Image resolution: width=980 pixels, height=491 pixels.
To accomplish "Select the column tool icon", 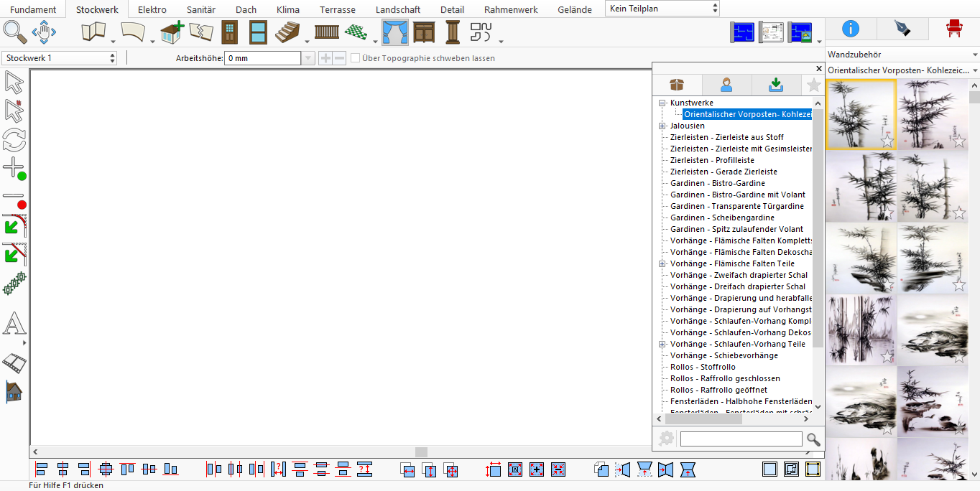I will (452, 32).
